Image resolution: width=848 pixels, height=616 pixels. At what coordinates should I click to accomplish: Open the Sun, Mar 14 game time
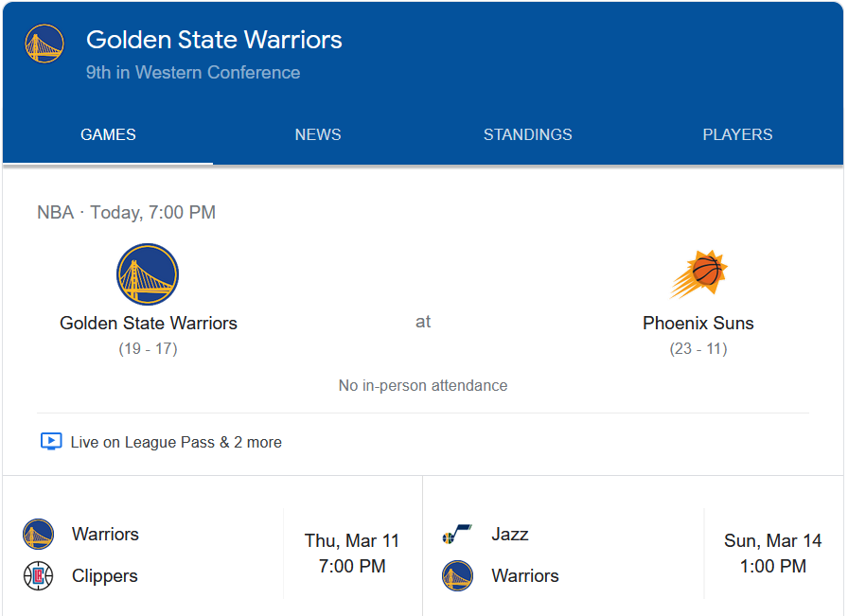772,554
